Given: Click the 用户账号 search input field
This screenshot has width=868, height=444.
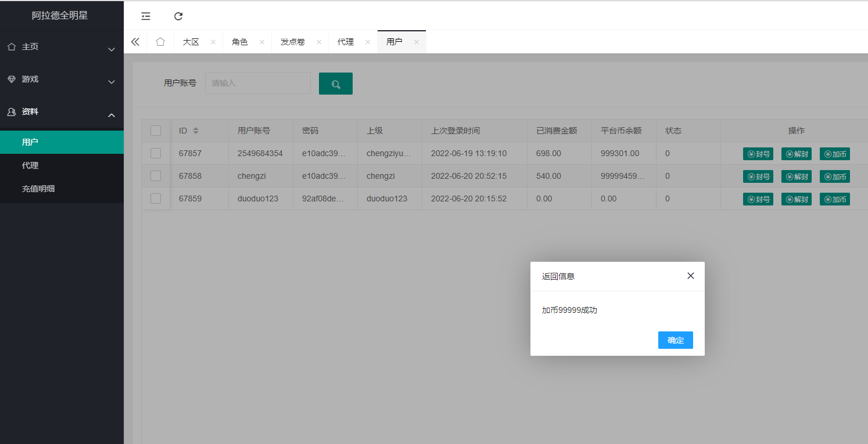Looking at the screenshot, I should pyautogui.click(x=258, y=83).
